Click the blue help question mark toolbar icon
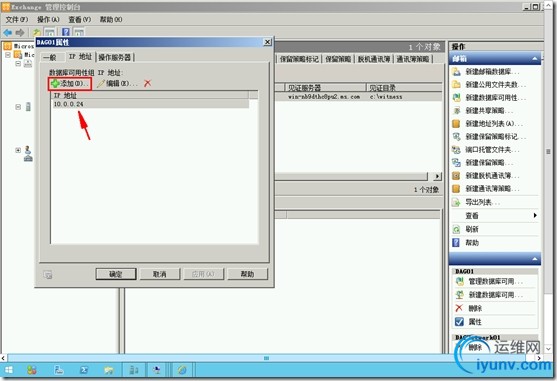Viewport: 557px width, 381px height. click(66, 33)
